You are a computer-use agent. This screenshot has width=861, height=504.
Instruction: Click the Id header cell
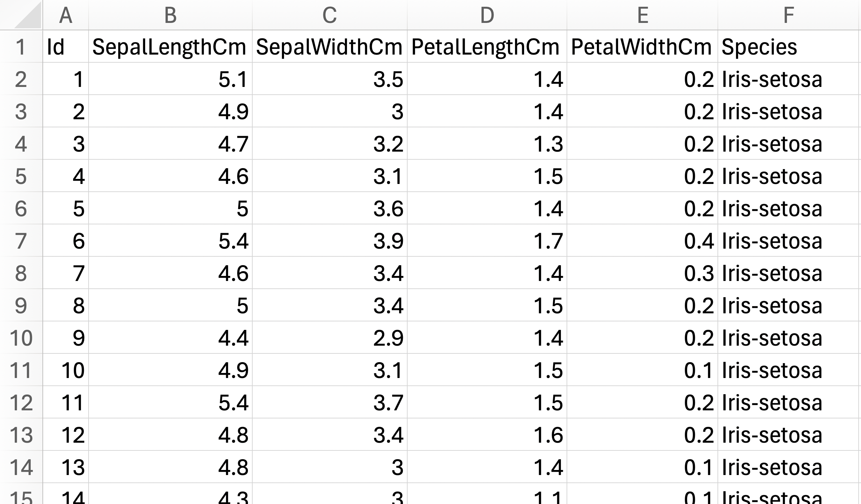click(66, 46)
